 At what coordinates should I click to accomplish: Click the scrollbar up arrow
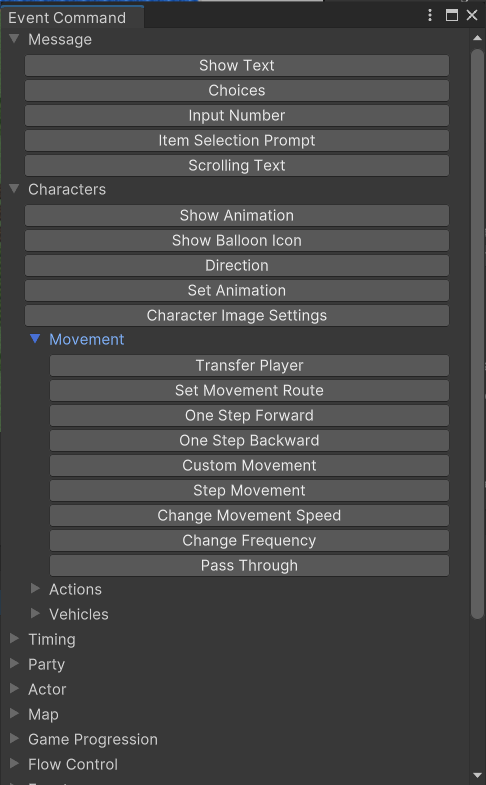pyautogui.click(x=477, y=38)
